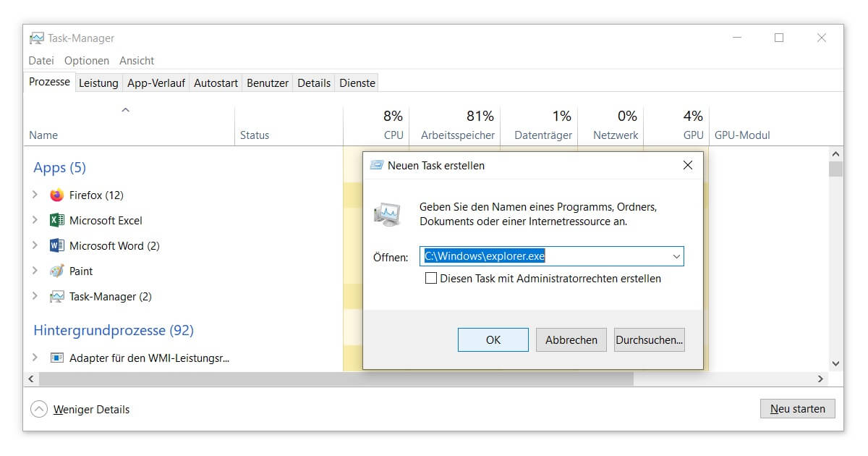The image size is (868, 456).
Task: Click the Weniger Details collapse arrow icon
Action: 39,410
